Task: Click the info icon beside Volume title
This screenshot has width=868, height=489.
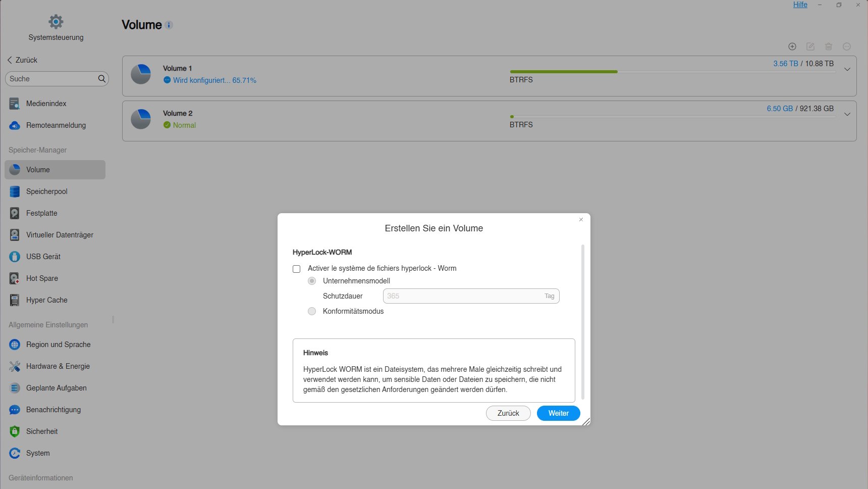Action: 169,25
